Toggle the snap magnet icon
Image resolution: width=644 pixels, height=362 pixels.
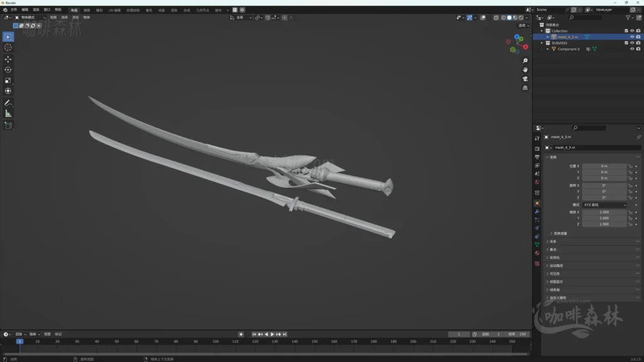[267, 18]
